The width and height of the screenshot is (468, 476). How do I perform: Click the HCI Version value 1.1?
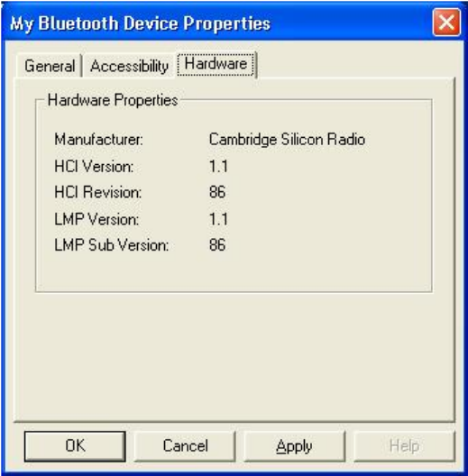pyautogui.click(x=218, y=167)
